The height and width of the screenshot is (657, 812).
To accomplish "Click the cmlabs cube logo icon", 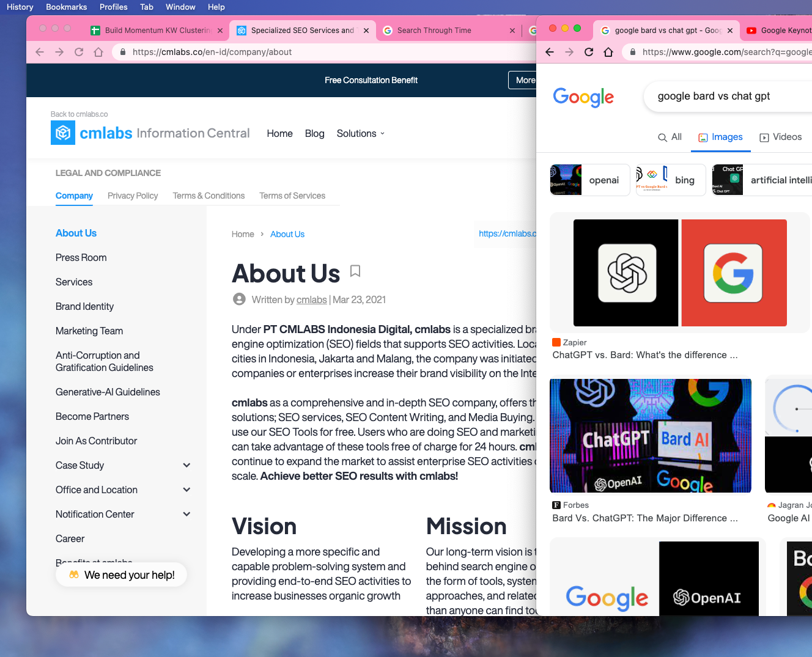I will point(63,133).
